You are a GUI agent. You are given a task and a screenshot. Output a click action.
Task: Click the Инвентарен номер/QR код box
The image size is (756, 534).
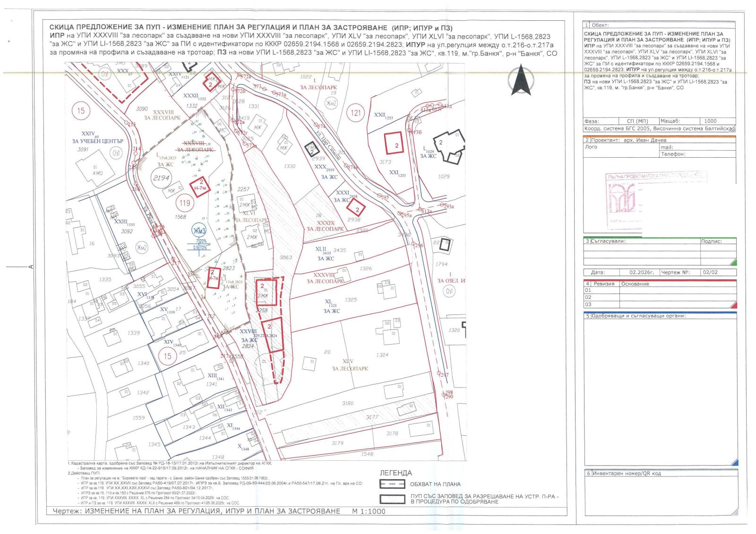tap(660, 495)
